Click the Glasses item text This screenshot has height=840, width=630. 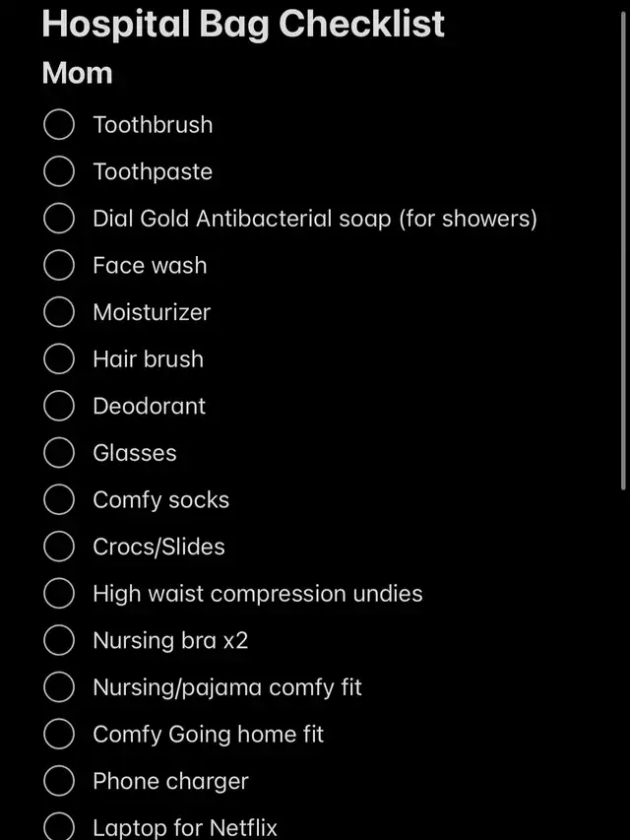click(x=135, y=453)
